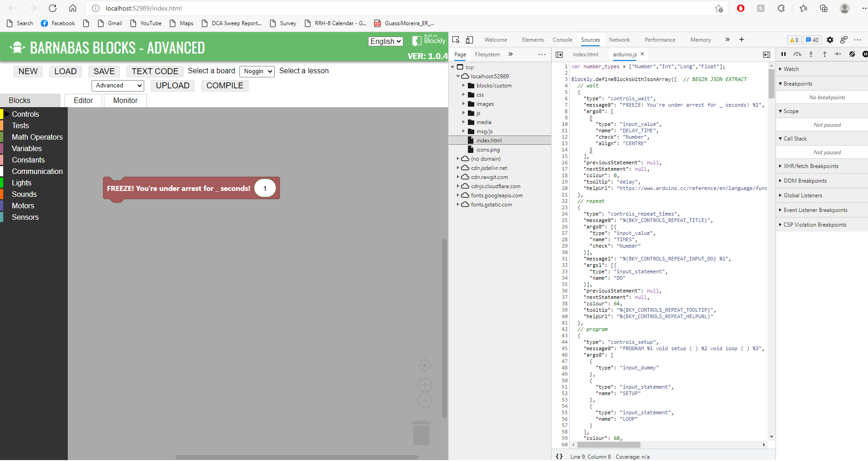Image resolution: width=868 pixels, height=461 pixels.
Task: Show more DevTools tabs chevron
Action: pyautogui.click(x=727, y=40)
